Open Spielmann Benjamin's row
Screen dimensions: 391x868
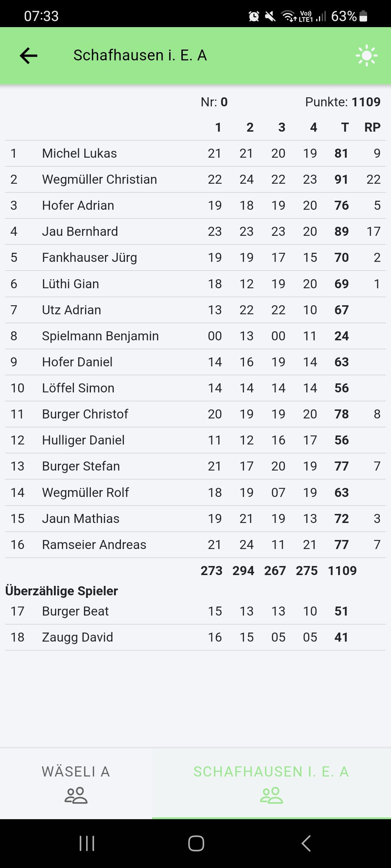pos(100,336)
